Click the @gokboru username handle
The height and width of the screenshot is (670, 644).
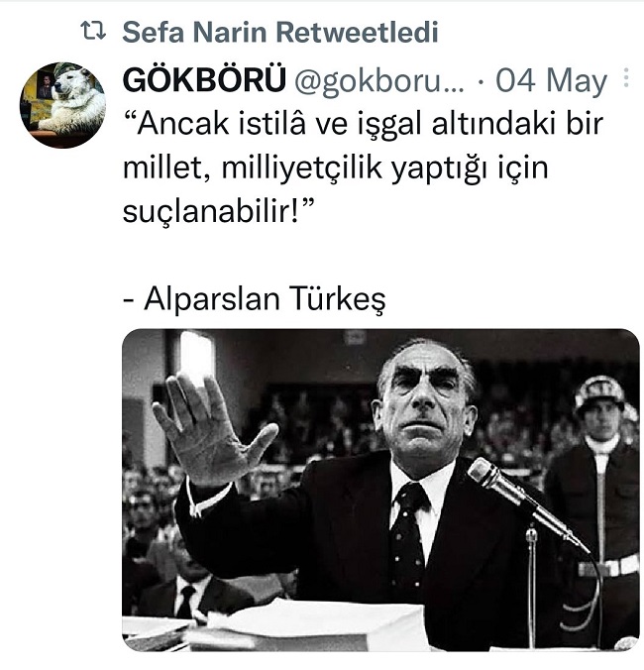coord(379,81)
